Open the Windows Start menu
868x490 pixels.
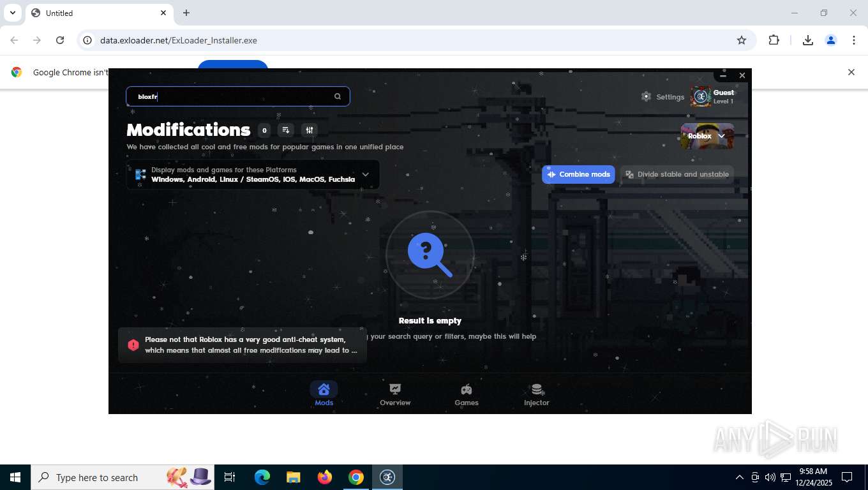pyautogui.click(x=15, y=477)
